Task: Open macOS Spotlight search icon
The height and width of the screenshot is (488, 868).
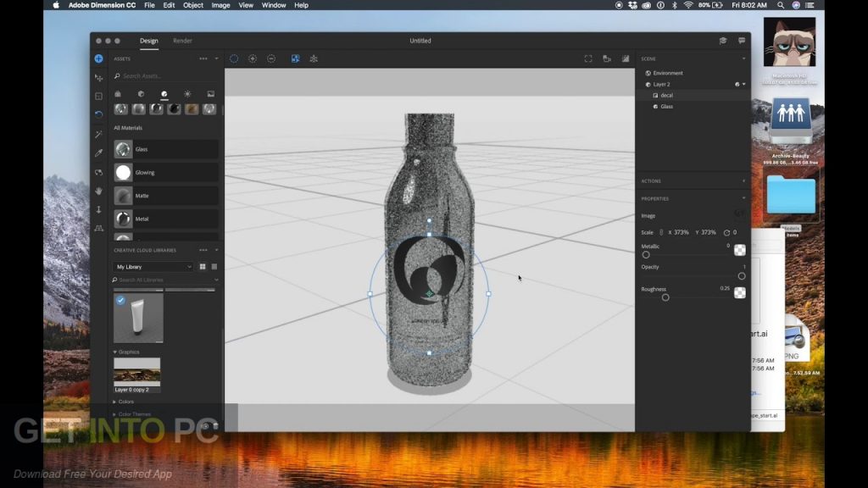Action: [781, 5]
